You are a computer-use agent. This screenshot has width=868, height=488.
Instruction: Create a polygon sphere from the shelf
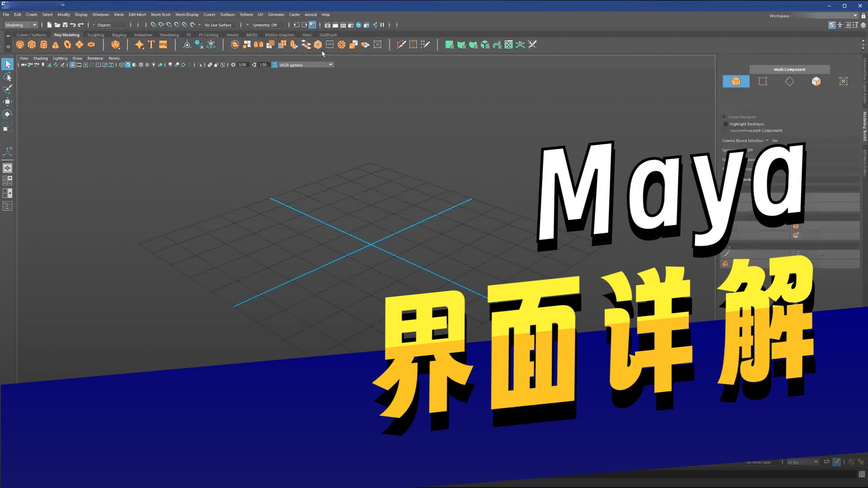pyautogui.click(x=20, y=44)
